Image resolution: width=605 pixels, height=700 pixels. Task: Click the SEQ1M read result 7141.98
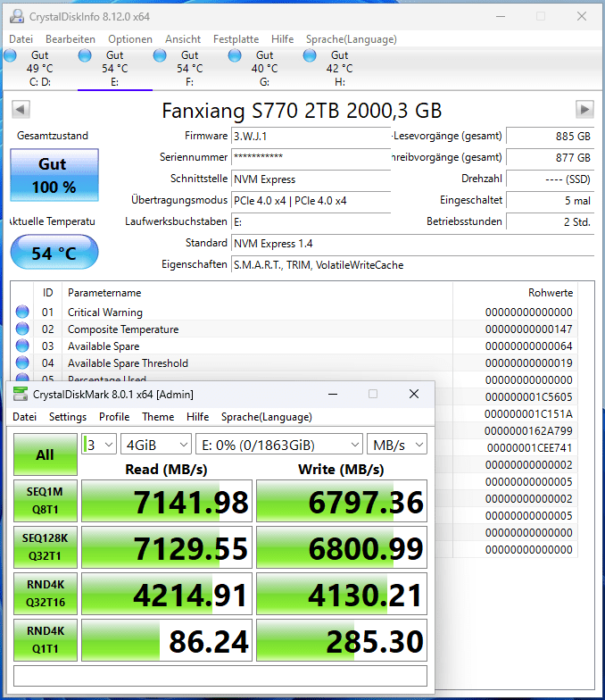(x=167, y=501)
